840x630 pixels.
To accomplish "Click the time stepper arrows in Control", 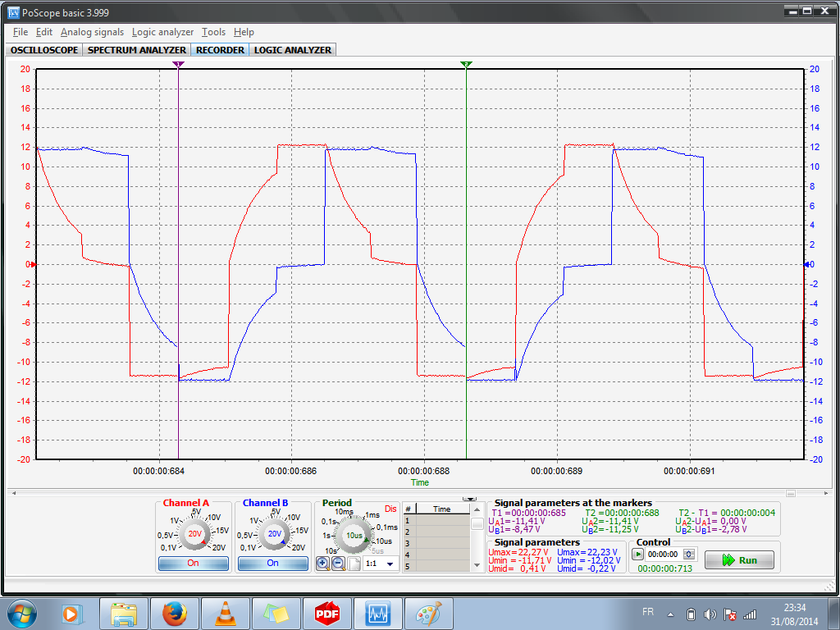I will (689, 555).
